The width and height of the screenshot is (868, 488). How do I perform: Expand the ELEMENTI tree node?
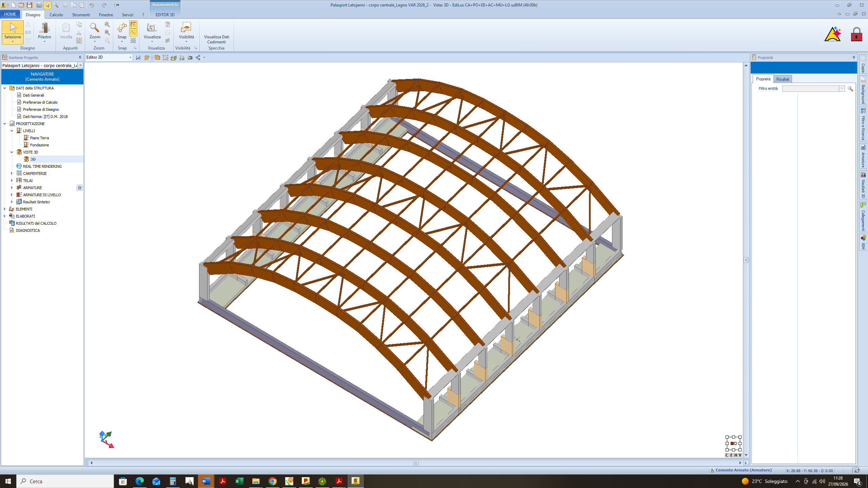click(x=4, y=209)
